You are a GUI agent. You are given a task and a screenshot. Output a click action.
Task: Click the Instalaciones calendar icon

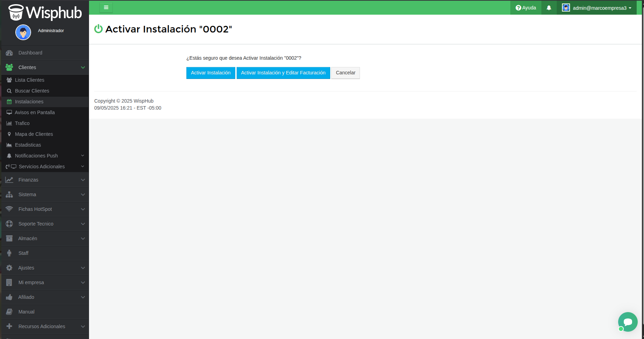tap(9, 102)
